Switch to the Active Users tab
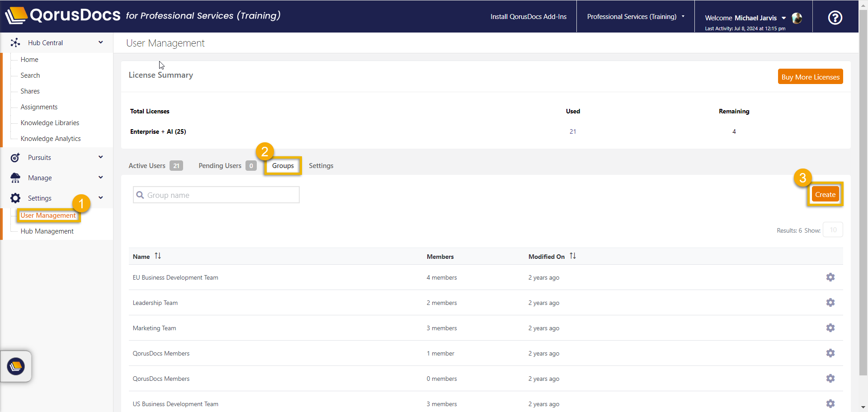 tap(156, 166)
